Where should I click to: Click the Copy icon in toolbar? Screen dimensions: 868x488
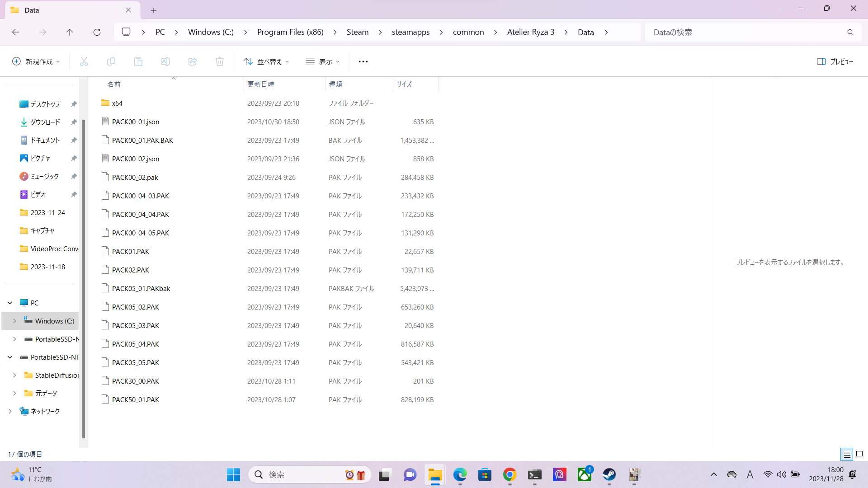[111, 61]
